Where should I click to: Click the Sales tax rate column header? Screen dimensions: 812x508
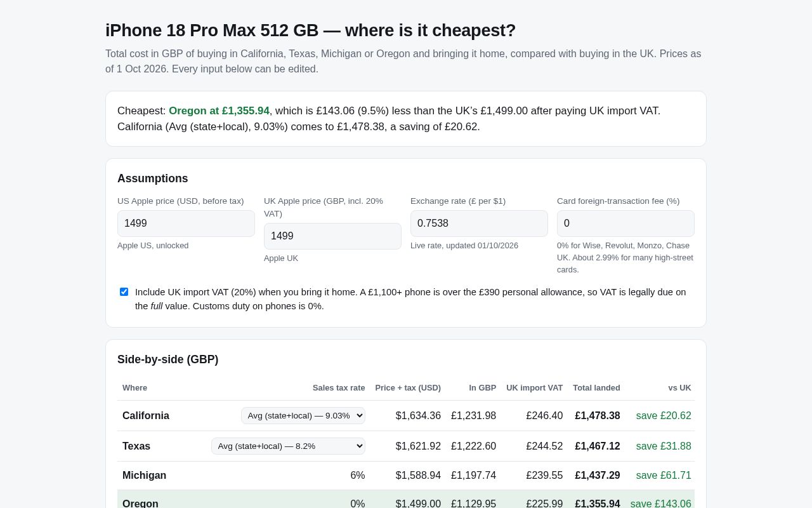point(339,388)
